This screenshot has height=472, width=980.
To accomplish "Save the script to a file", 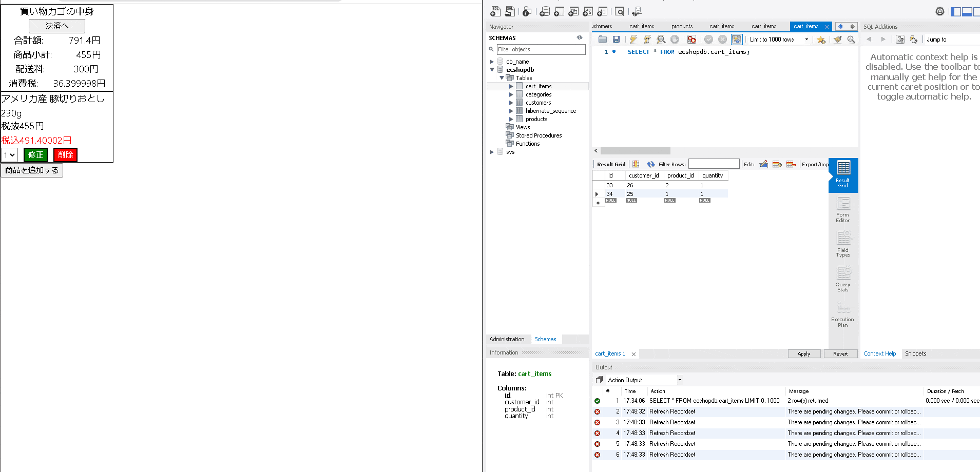I will 616,40.
